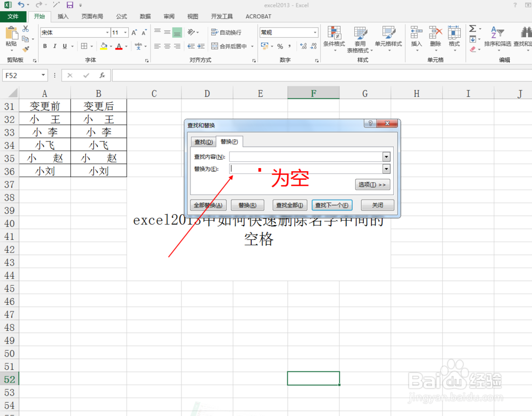
Task: Switch to the 开发工具 ribbon tab
Action: pos(221,16)
